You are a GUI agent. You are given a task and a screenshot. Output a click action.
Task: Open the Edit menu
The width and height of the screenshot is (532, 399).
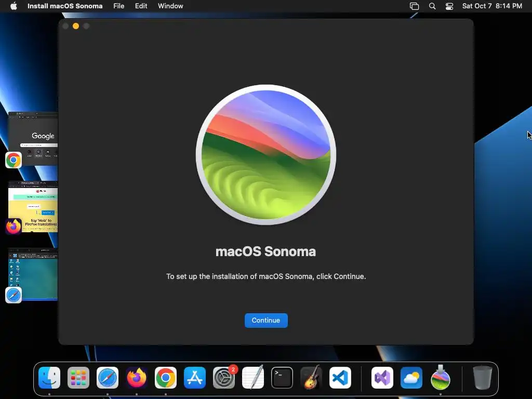(x=141, y=6)
